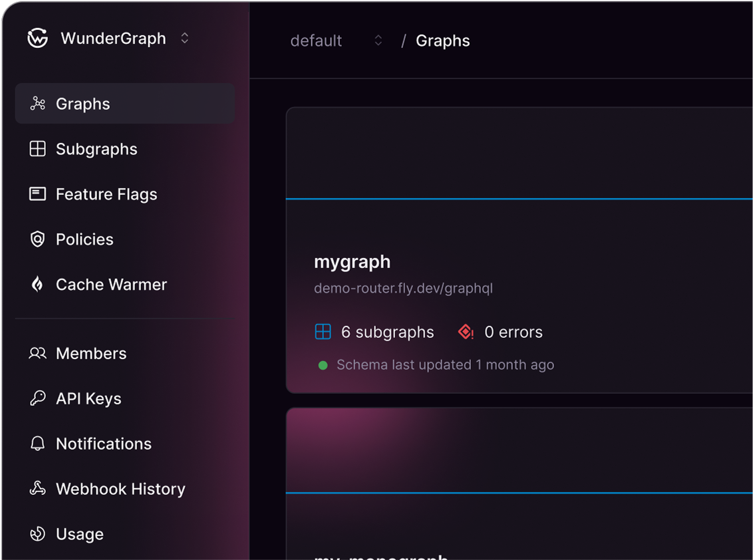Screen dimensions: 753x560
Task: Click the mygraph card chart preview area
Action: tap(519, 153)
